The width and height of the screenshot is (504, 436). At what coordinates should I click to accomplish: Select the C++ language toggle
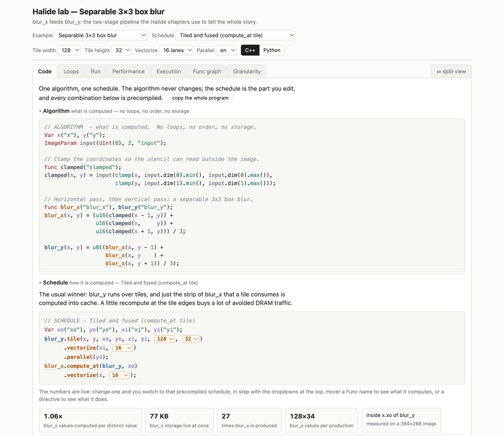[250, 50]
